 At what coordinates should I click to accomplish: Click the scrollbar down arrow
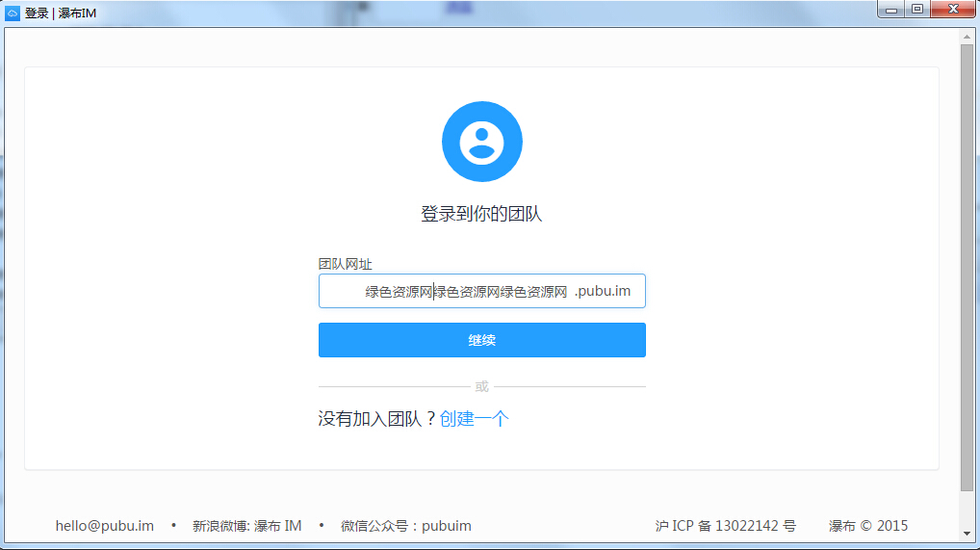point(967,533)
